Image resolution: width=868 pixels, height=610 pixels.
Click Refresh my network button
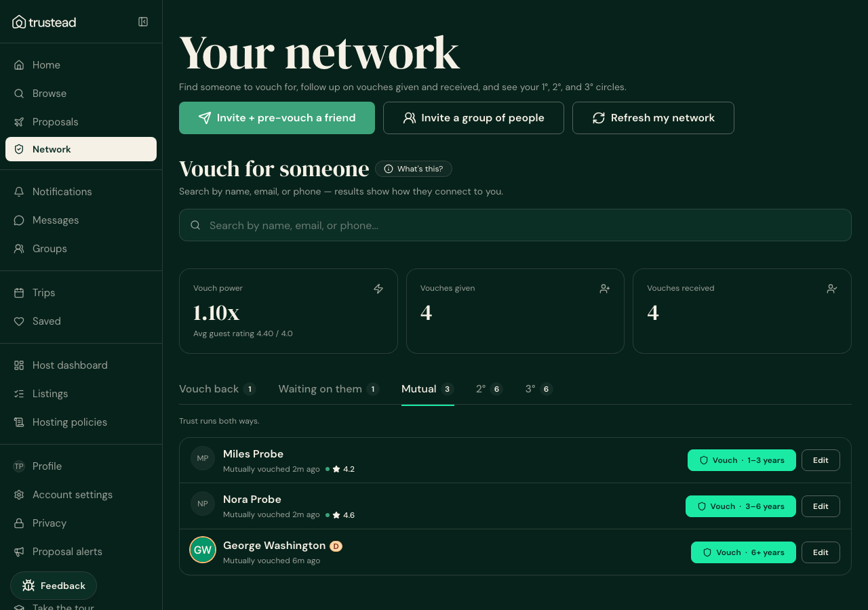point(653,118)
